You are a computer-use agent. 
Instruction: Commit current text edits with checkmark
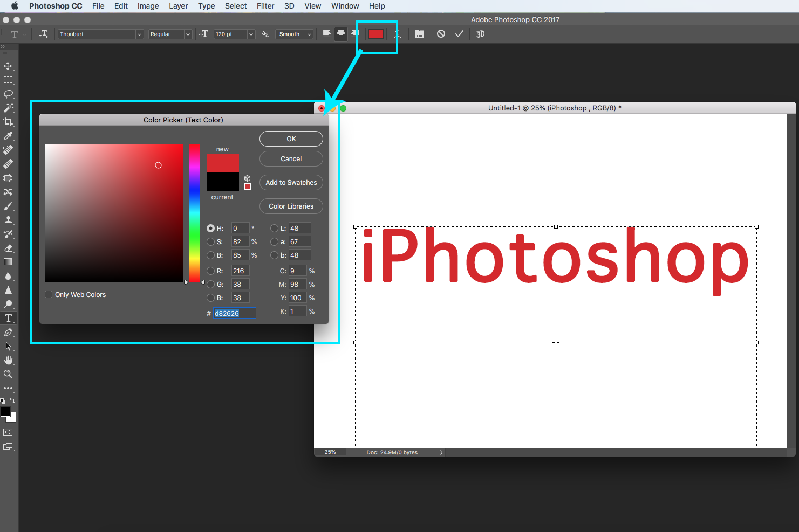tap(459, 34)
